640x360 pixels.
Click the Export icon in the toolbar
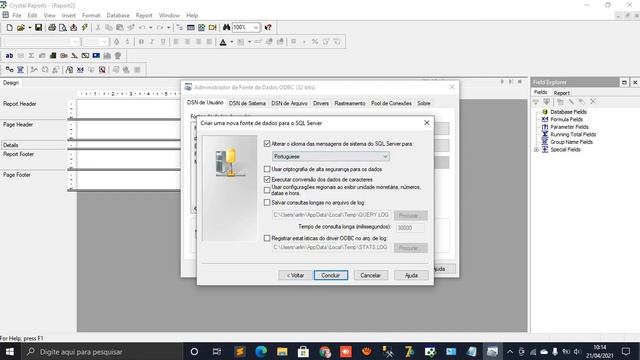pyautogui.click(x=73, y=27)
